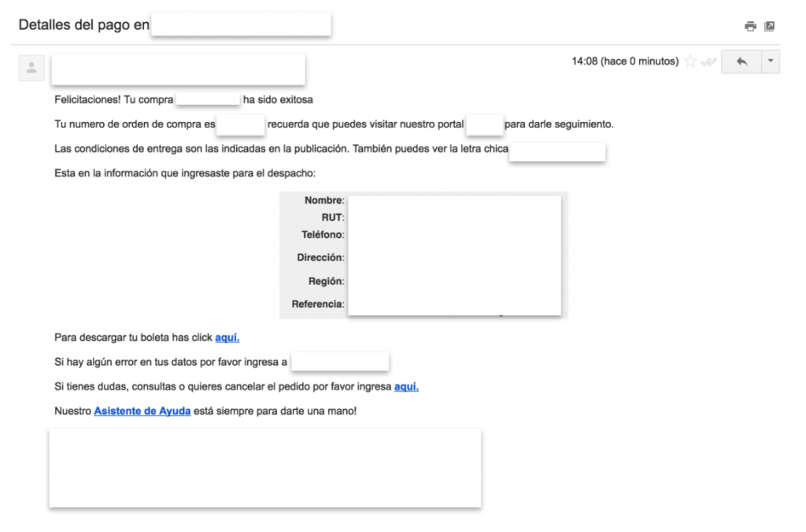
Task: Open the Asistente de Ayuda link
Action: coord(142,411)
